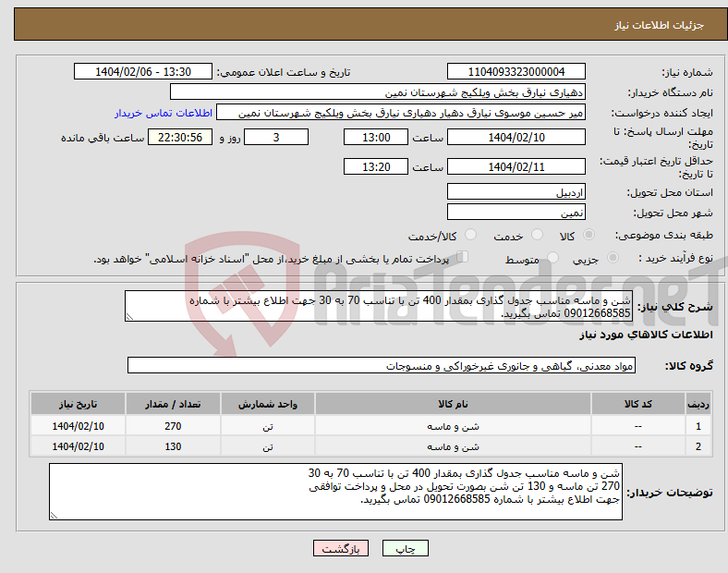Screen dimensions: 728x573
Task: Click the price validity time 13:20 field
Action: 376,166
